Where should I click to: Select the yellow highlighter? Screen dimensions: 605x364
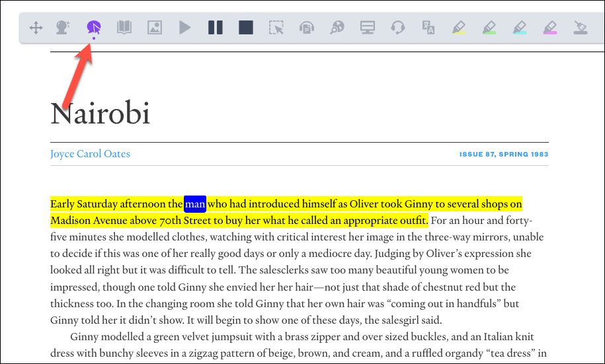coord(459,28)
